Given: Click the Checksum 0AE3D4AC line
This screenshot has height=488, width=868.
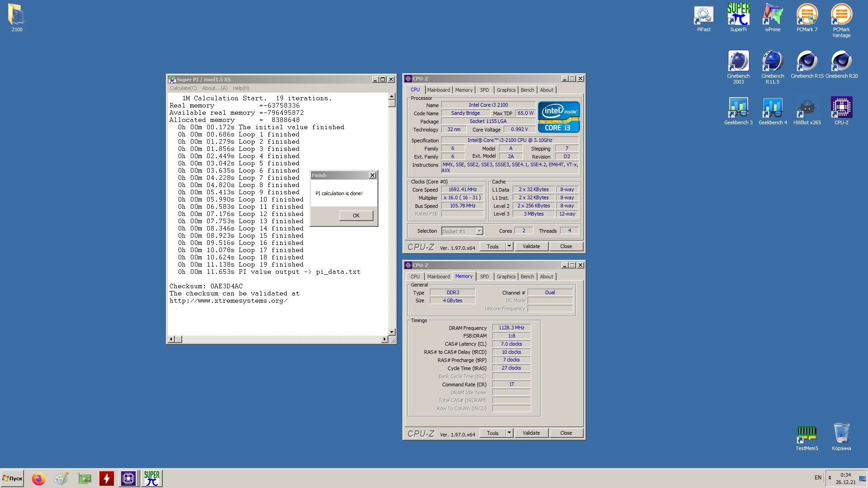Looking at the screenshot, I should point(206,286).
